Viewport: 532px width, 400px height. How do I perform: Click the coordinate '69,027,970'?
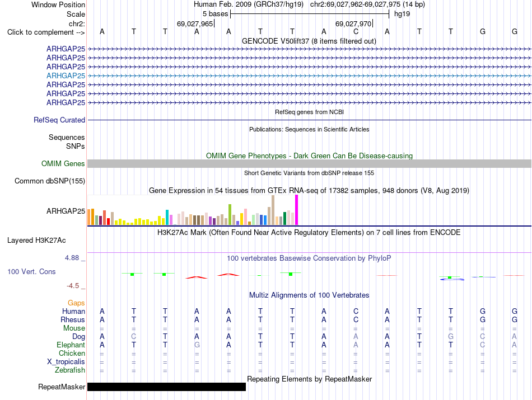353,23
